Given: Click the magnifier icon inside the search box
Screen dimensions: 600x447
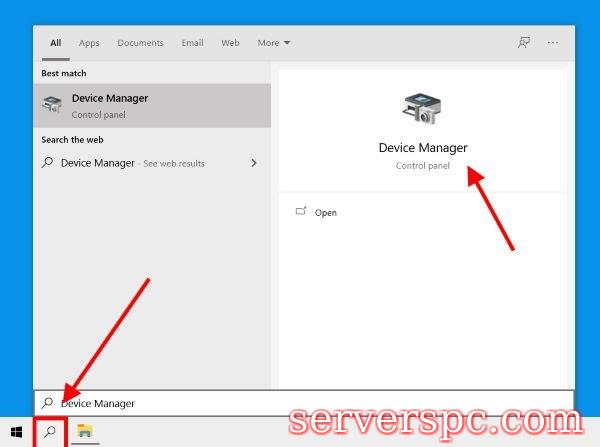Looking at the screenshot, I should click(x=47, y=403).
